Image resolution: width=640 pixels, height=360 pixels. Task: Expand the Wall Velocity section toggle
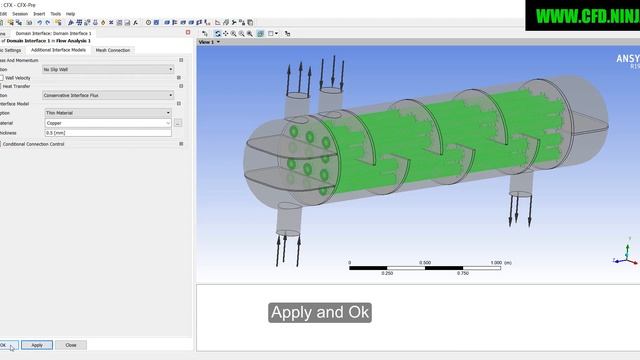pos(179,78)
